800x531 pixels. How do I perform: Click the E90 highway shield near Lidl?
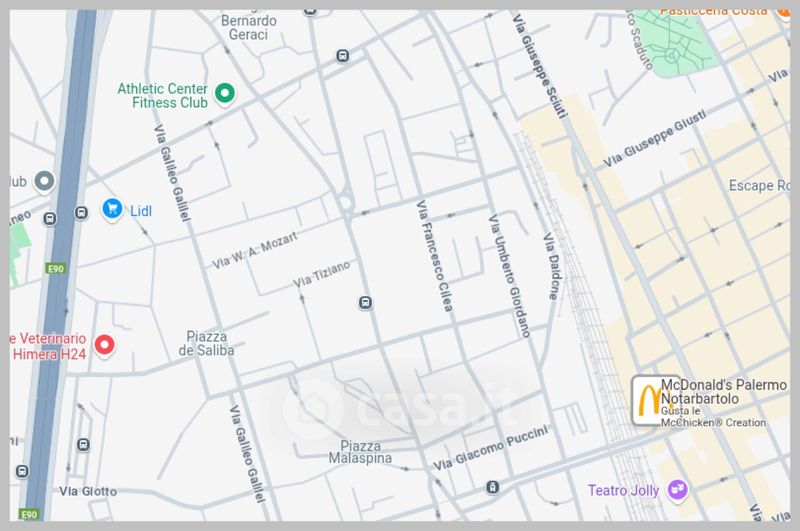point(55,268)
